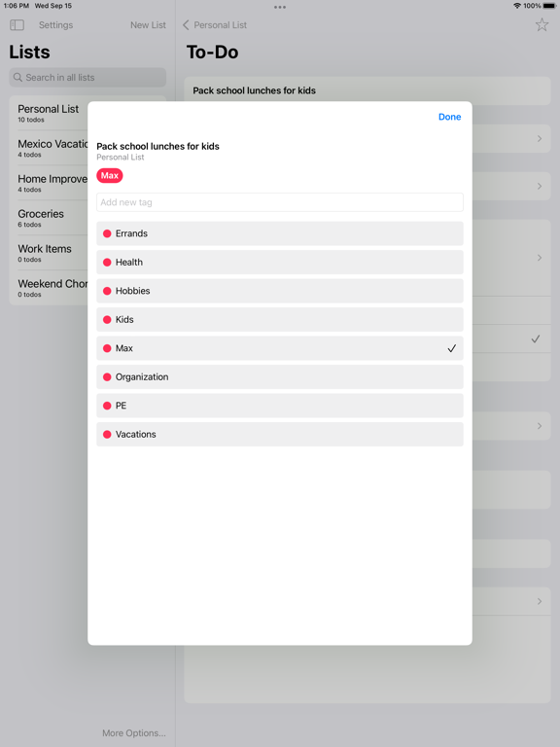560x747 pixels.
Task: Open More Options at the bottom
Action: point(134,732)
